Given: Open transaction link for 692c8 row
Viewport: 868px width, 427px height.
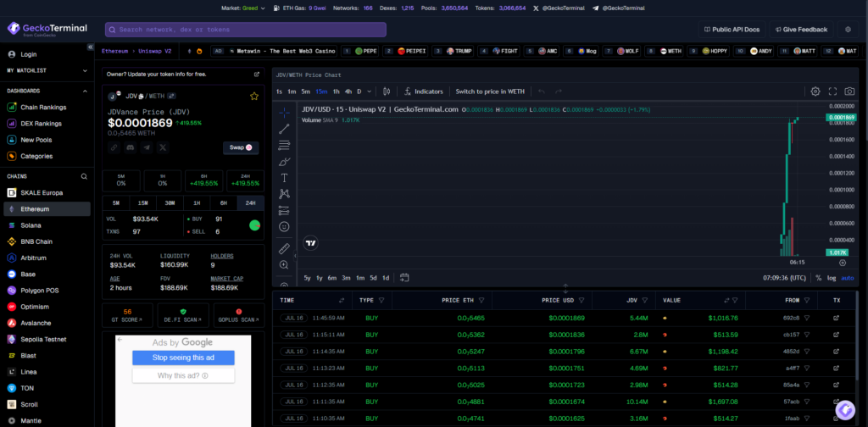Looking at the screenshot, I should pyautogui.click(x=836, y=318).
